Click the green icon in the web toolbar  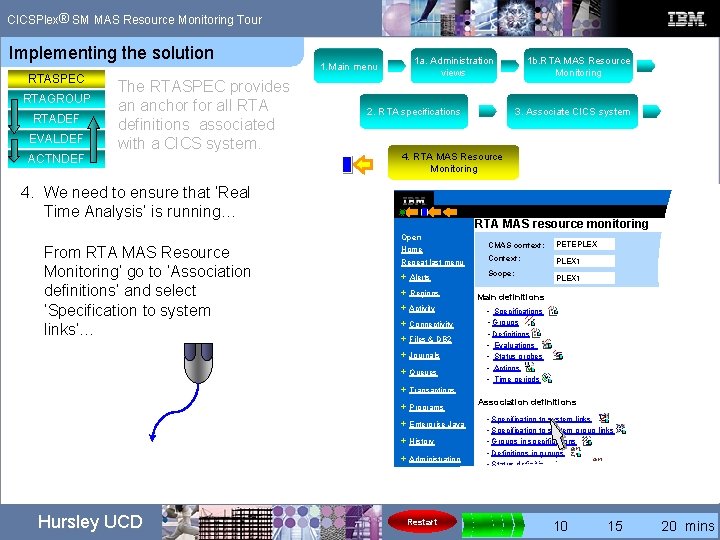pos(402,212)
